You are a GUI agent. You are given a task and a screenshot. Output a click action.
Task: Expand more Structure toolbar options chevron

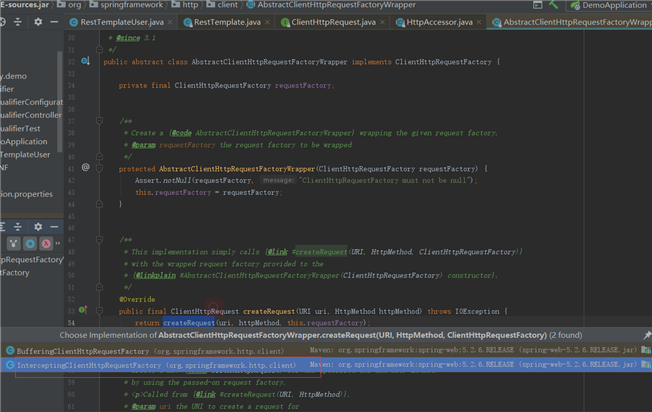pos(58,244)
